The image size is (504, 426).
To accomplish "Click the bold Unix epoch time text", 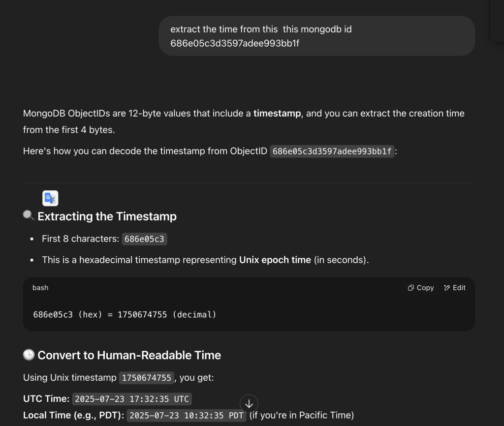I will [275, 260].
